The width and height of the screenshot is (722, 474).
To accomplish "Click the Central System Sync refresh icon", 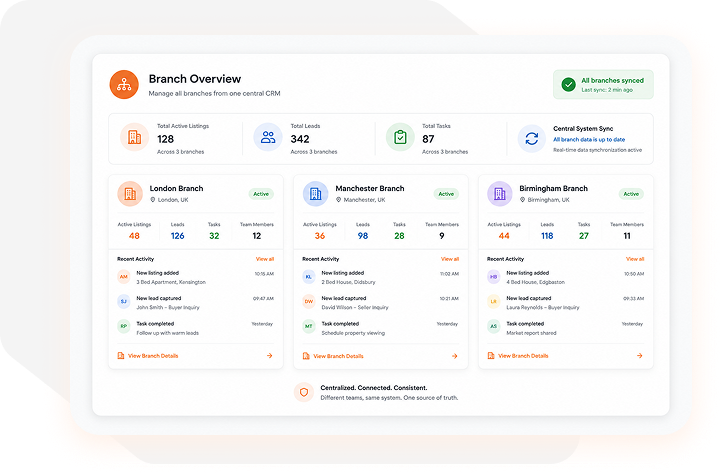I will pos(531,138).
